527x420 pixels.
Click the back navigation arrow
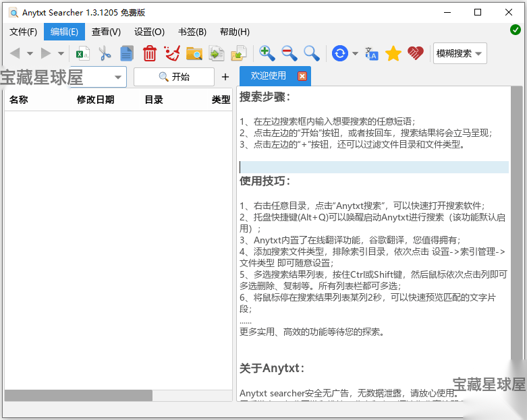click(15, 53)
